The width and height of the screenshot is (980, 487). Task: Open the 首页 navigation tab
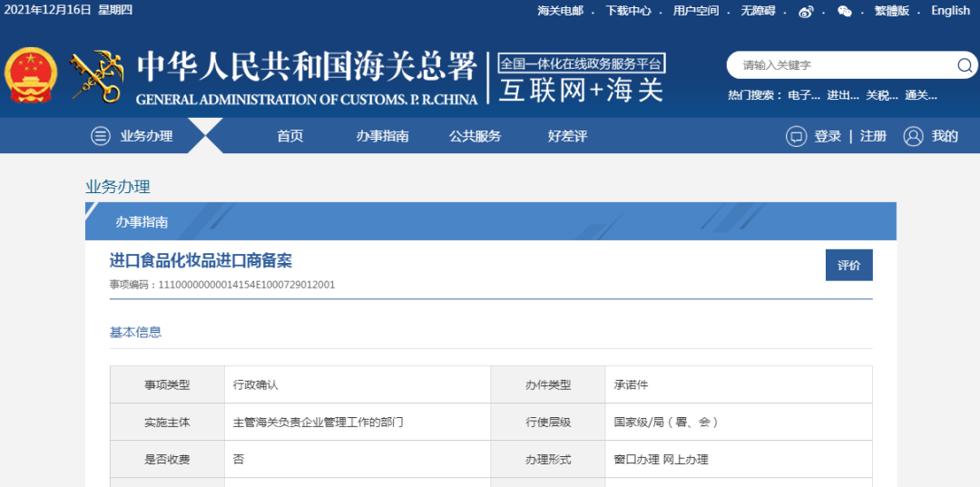(x=289, y=136)
